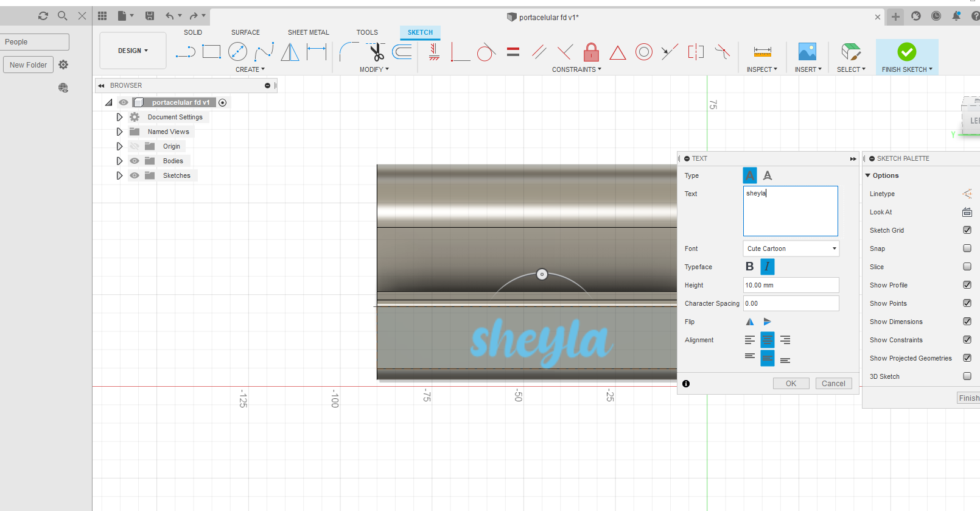Screen dimensions: 980x511
Task: Select the Sketch Dimension tool
Action: (317, 52)
